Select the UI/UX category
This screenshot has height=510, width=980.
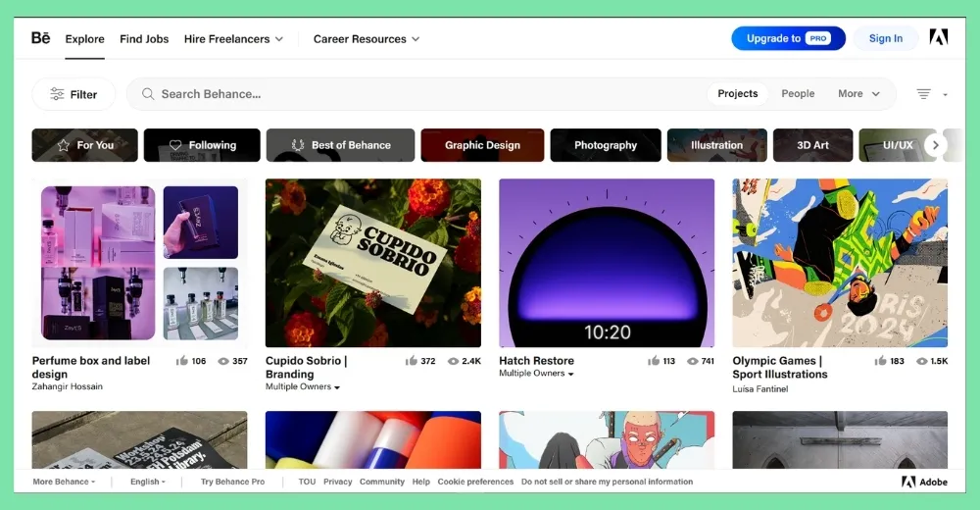click(898, 145)
